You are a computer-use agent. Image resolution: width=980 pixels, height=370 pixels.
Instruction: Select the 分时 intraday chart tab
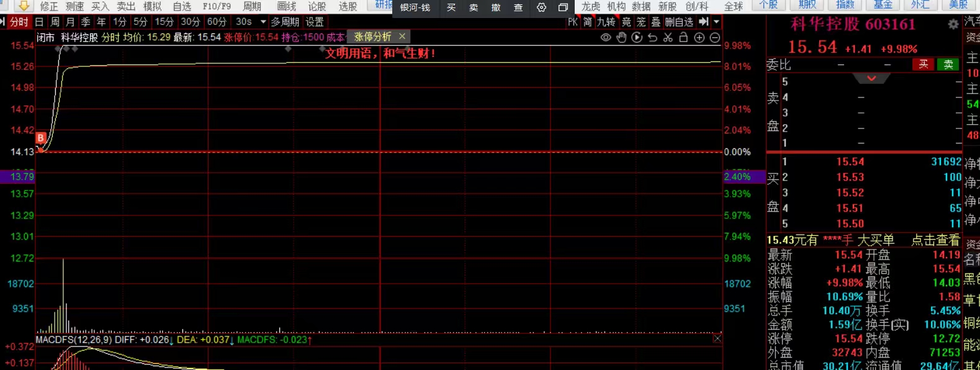point(19,22)
